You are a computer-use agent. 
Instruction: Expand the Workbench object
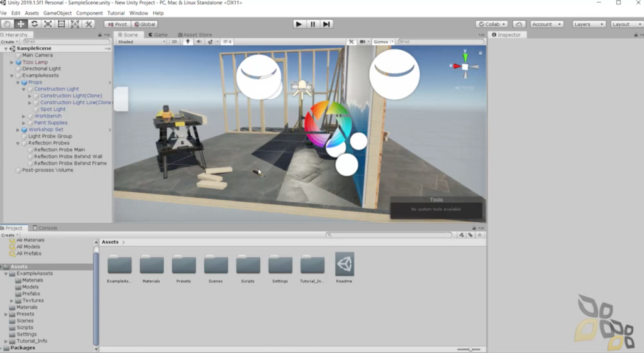(23, 116)
